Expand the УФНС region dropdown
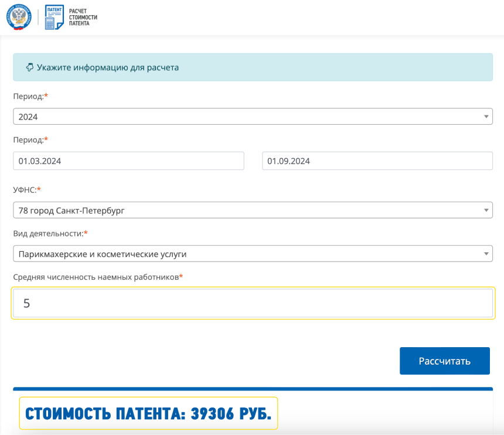Image resolution: width=504 pixels, height=435 pixels. [x=252, y=210]
